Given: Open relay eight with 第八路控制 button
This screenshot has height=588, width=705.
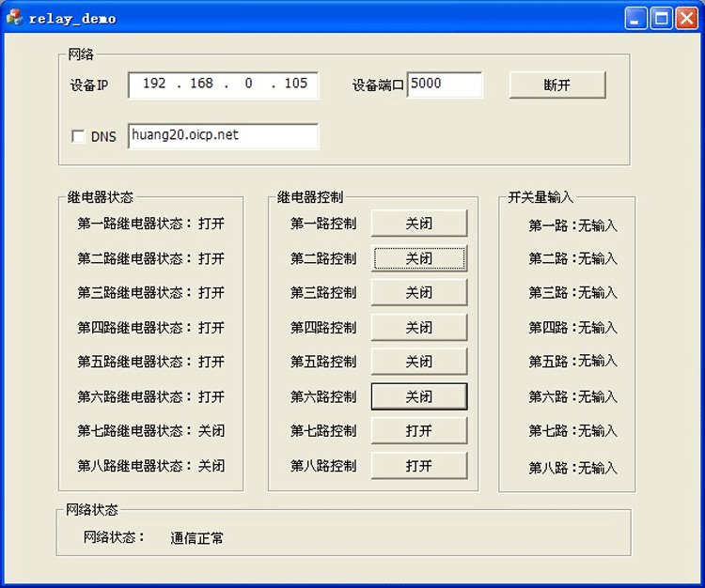Looking at the screenshot, I should (418, 466).
